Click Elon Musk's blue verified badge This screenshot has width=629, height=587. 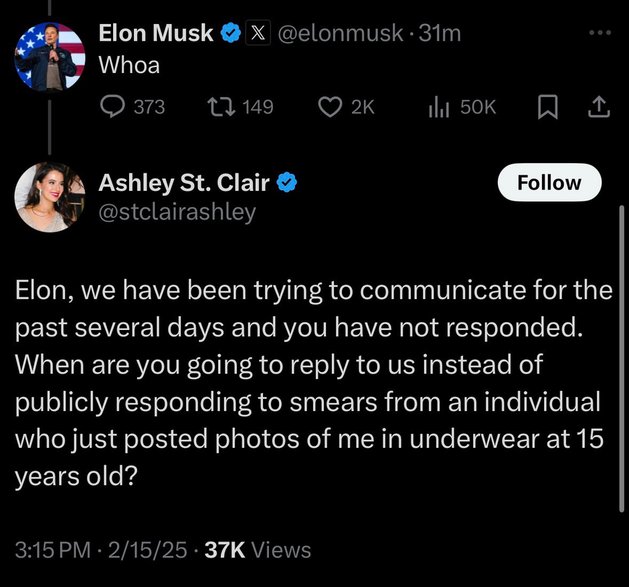(x=231, y=33)
